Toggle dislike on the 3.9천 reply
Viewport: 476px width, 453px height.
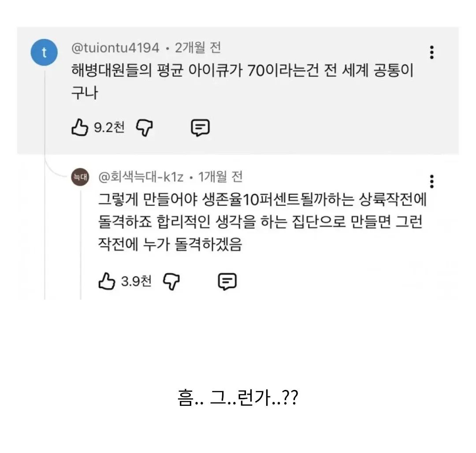pyautogui.click(x=173, y=282)
